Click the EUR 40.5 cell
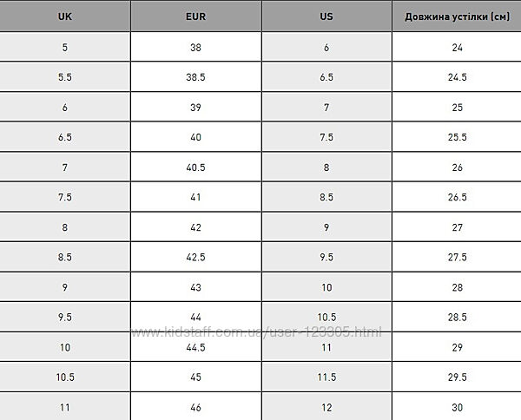Image resolution: width=521 pixels, height=420 pixels. (x=195, y=167)
